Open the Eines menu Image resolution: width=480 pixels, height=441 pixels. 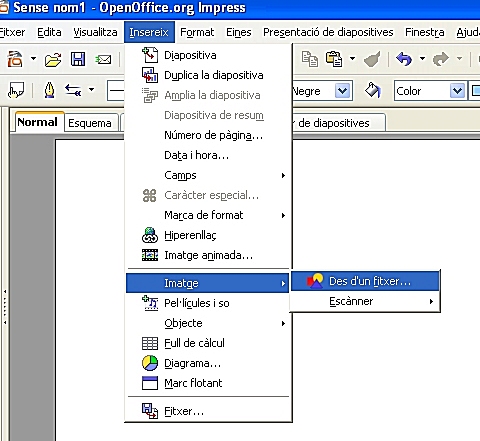pos(239,32)
